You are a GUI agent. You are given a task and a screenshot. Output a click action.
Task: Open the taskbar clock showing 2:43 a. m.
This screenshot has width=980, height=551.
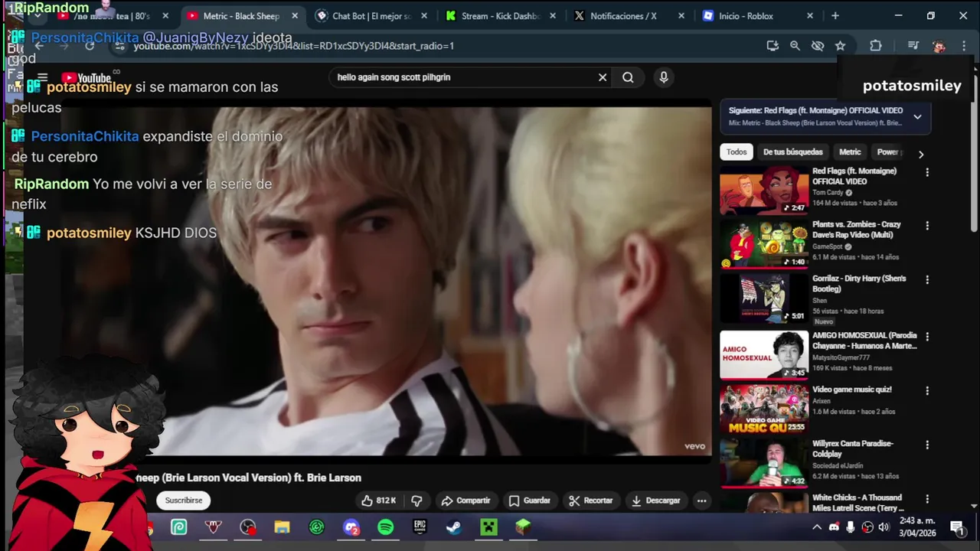pos(916,527)
